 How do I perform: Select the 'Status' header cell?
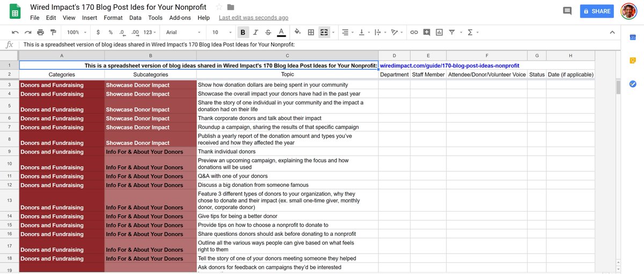(537, 75)
